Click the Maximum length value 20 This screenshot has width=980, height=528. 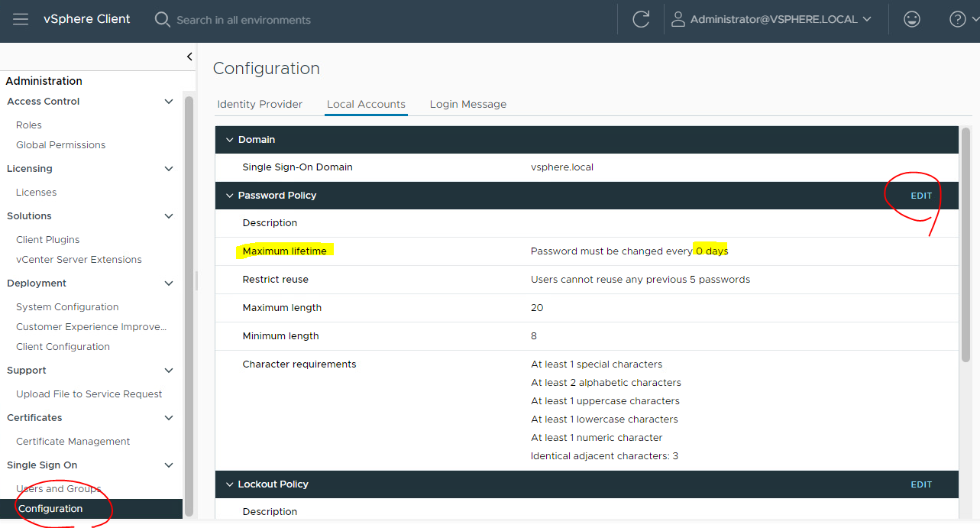[x=537, y=308]
